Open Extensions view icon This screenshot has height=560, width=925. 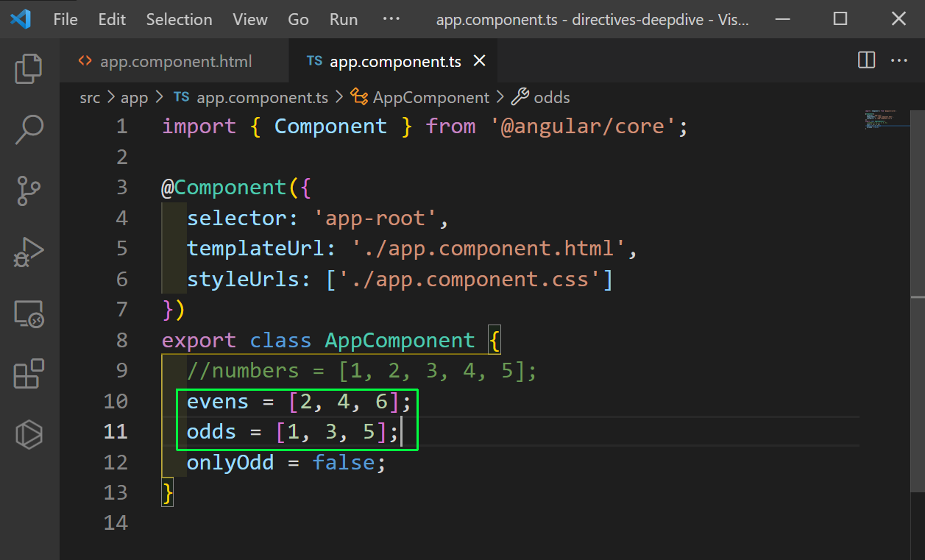(29, 374)
